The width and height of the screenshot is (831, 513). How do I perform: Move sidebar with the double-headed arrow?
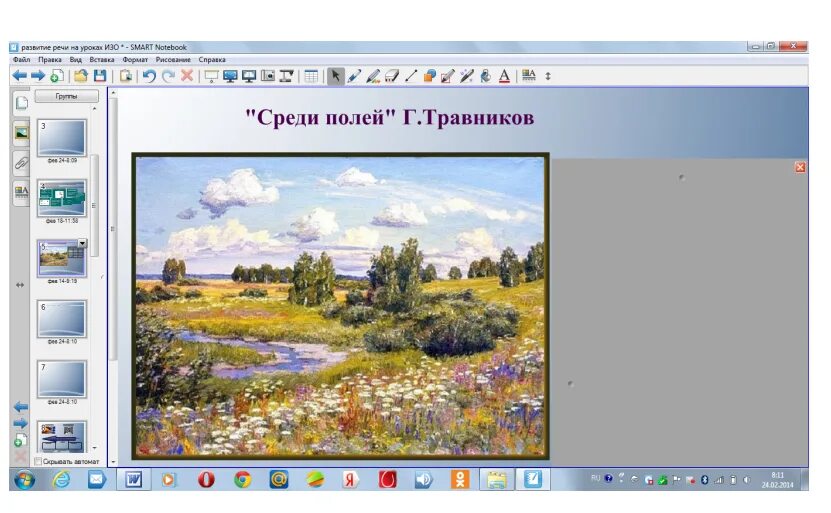(x=20, y=285)
